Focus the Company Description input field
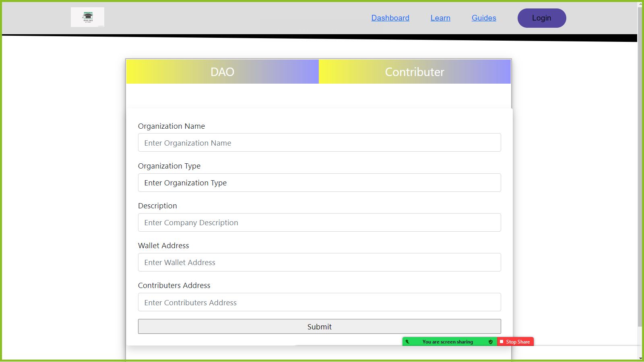644x362 pixels. 320,222
